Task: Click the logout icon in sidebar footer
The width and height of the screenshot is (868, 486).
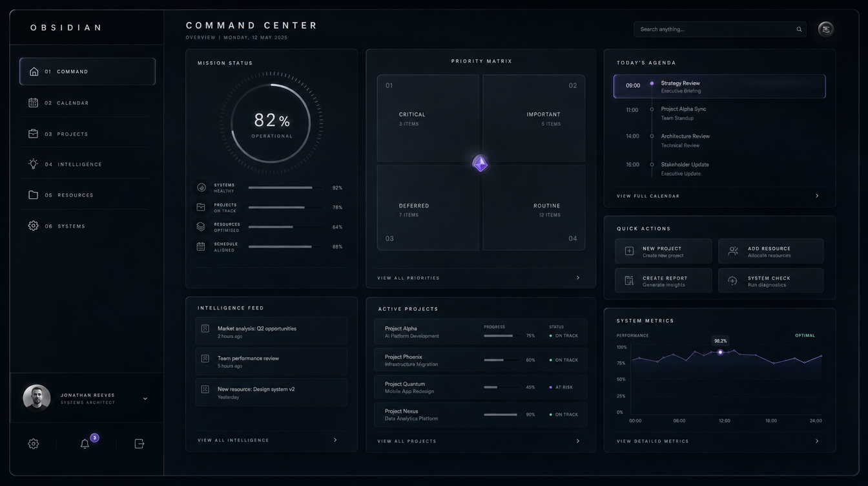Action: tap(139, 443)
